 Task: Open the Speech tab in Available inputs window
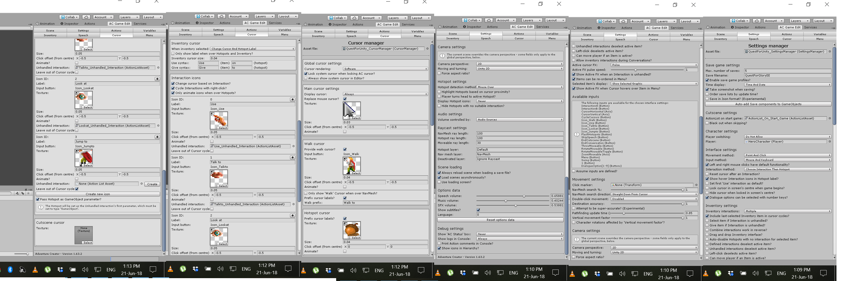[x=620, y=39]
